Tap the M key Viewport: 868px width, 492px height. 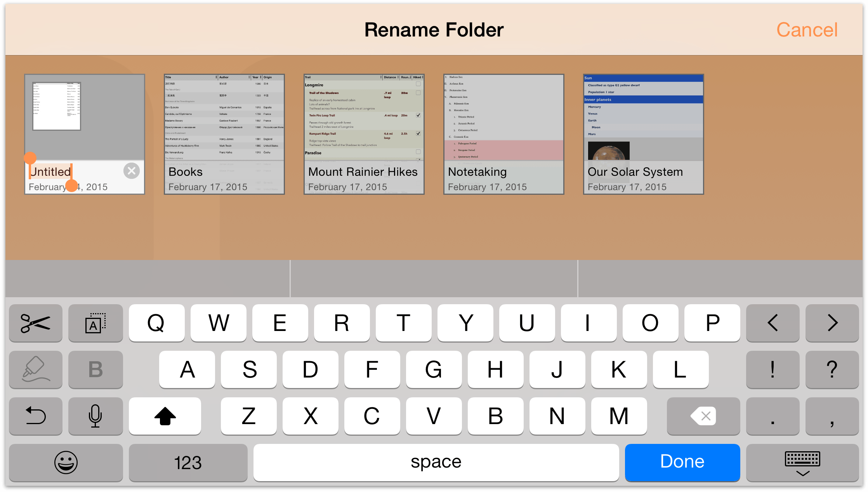click(619, 416)
